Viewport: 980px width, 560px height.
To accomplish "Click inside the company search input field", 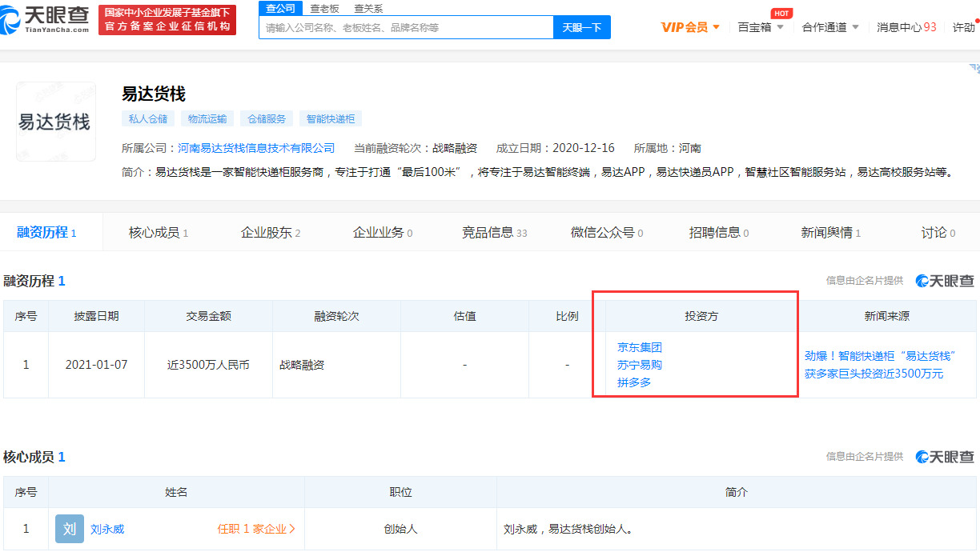I will 400,26.
